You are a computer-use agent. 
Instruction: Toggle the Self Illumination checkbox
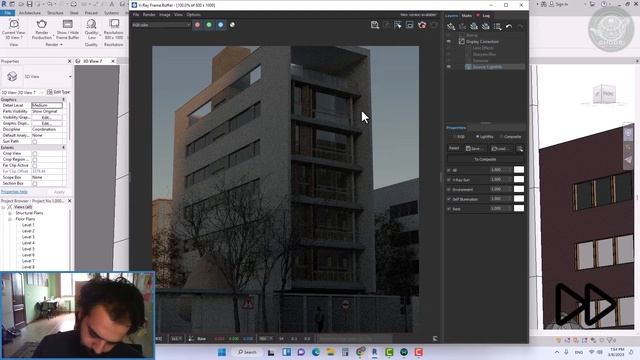[x=449, y=199]
